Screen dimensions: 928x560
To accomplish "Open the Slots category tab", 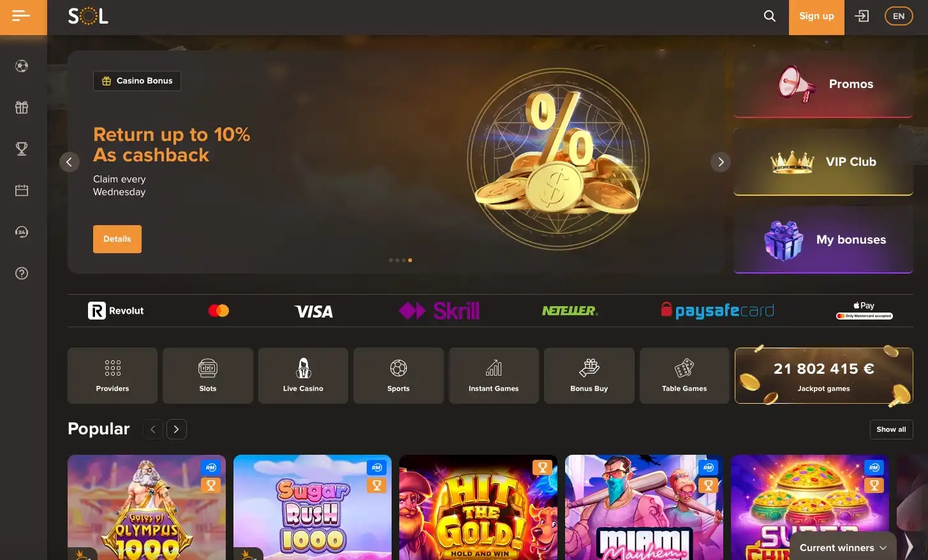I will point(208,375).
